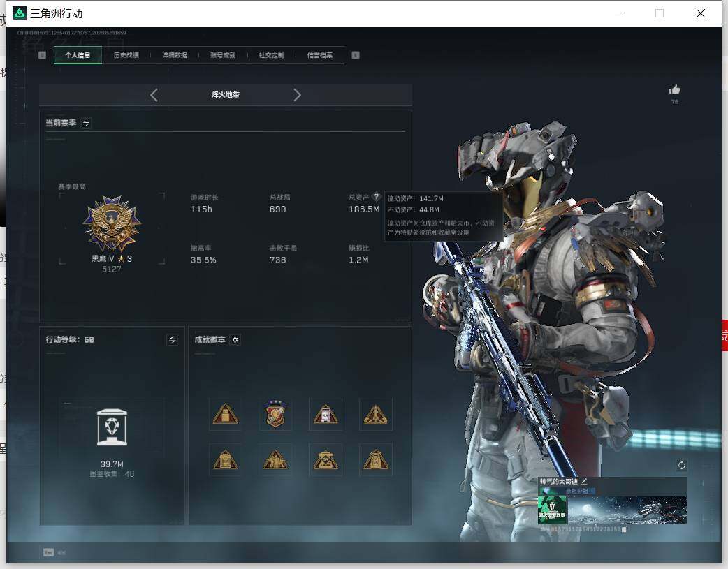The width and height of the screenshot is (728, 569).
Task: Click the 赛季最高 label
Action: pos(72,186)
